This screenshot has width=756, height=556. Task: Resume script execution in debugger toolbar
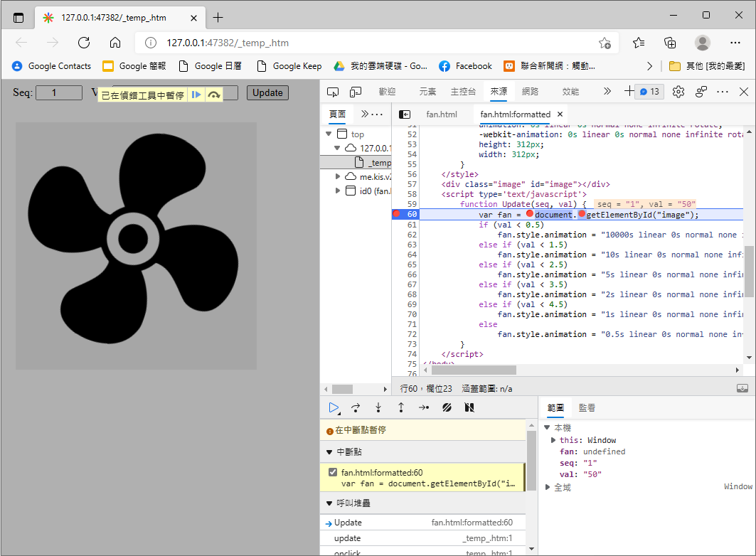pyautogui.click(x=334, y=407)
